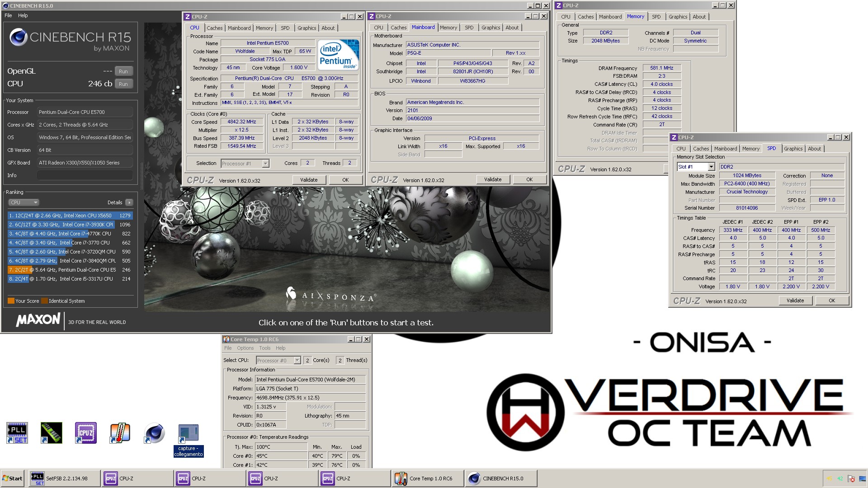Click the brown Identical System legend swatch
Viewport: 868px width, 488px height.
pyautogui.click(x=44, y=301)
